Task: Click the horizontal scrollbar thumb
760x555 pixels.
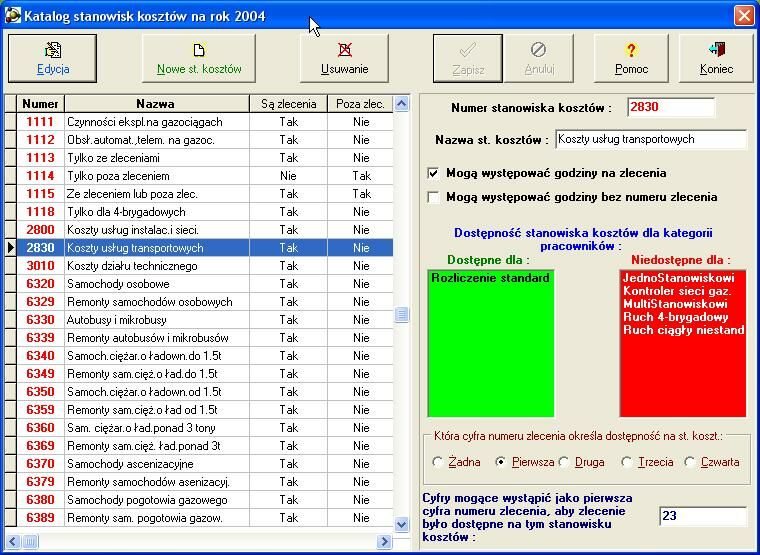Action: [x=30, y=541]
